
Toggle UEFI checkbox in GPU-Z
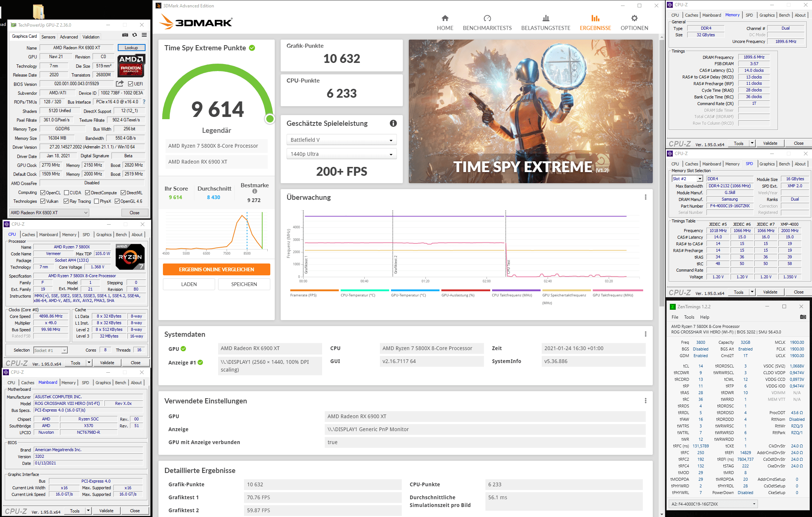click(130, 84)
